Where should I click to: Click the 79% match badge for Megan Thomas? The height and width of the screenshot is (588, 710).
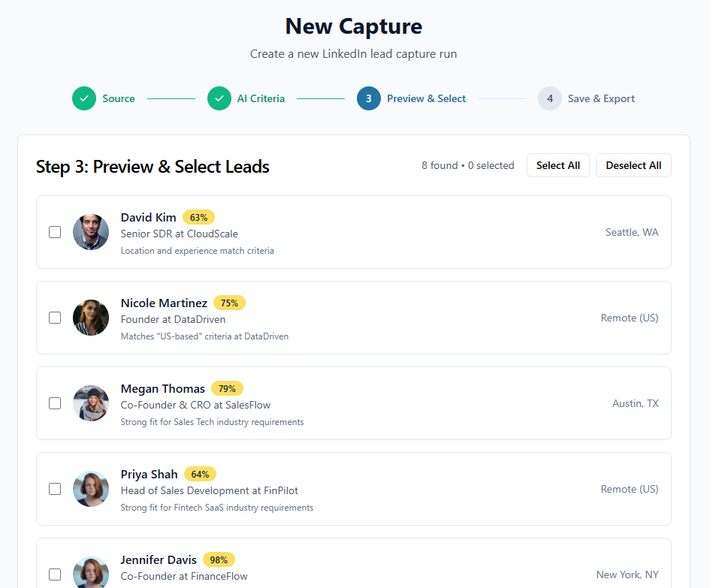227,388
